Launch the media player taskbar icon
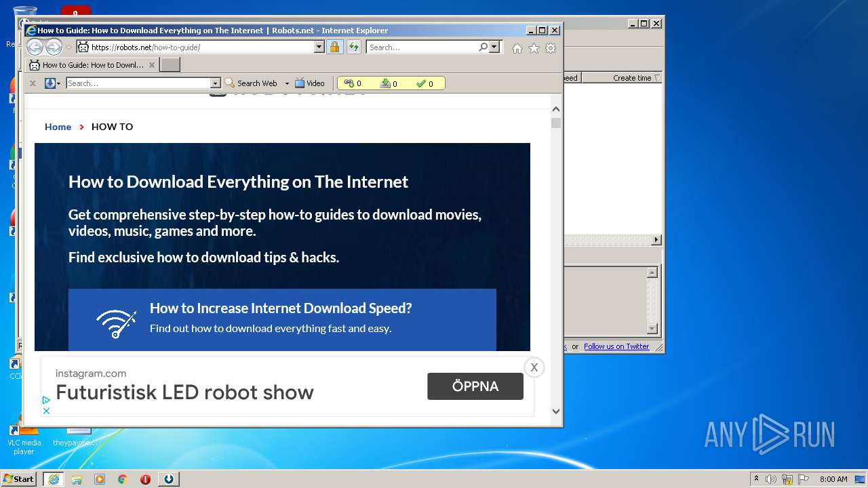868x488 pixels. point(100,479)
